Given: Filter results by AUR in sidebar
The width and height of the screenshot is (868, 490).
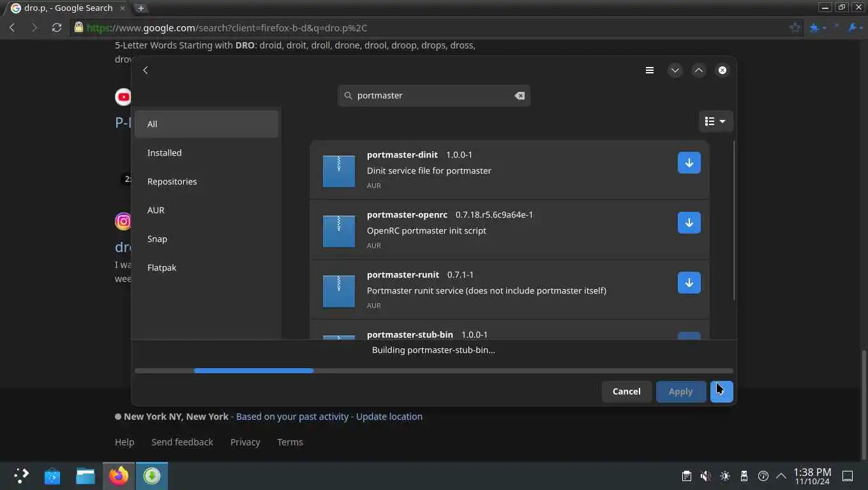Looking at the screenshot, I should [x=206, y=210].
